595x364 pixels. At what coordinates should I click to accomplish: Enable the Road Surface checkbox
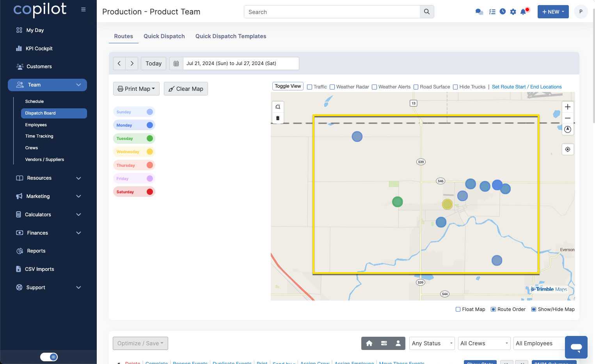point(416,87)
